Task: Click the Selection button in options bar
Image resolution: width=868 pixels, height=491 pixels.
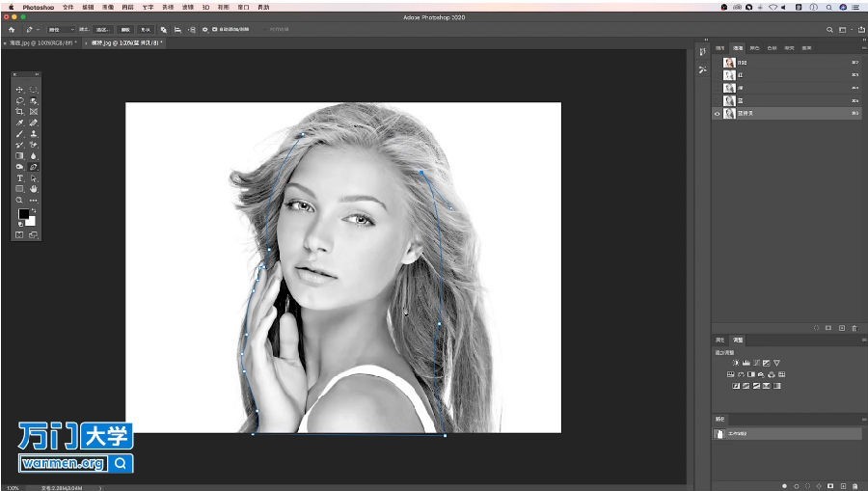Action: coord(102,29)
